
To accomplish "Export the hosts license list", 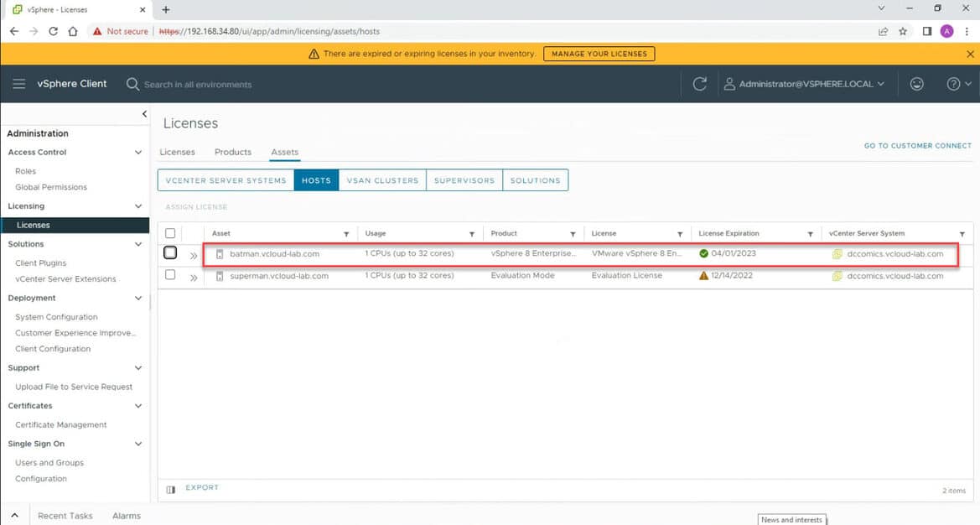I will 202,487.
